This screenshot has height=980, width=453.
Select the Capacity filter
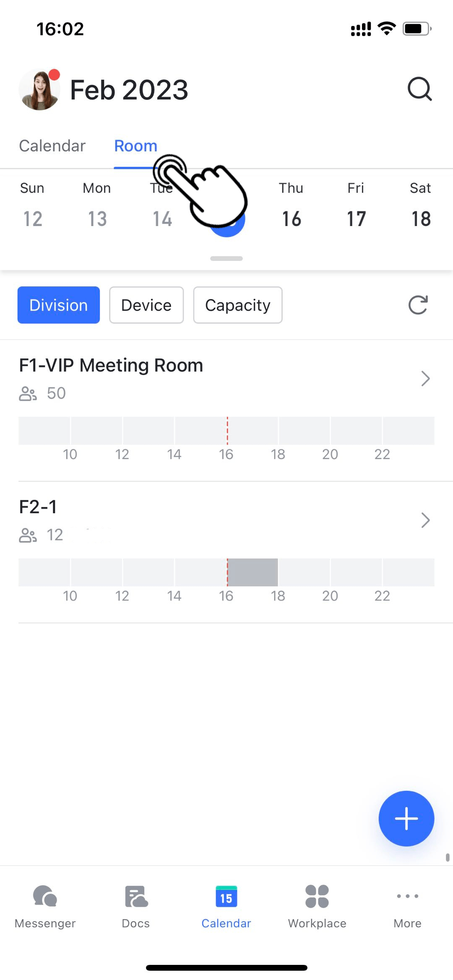(238, 305)
